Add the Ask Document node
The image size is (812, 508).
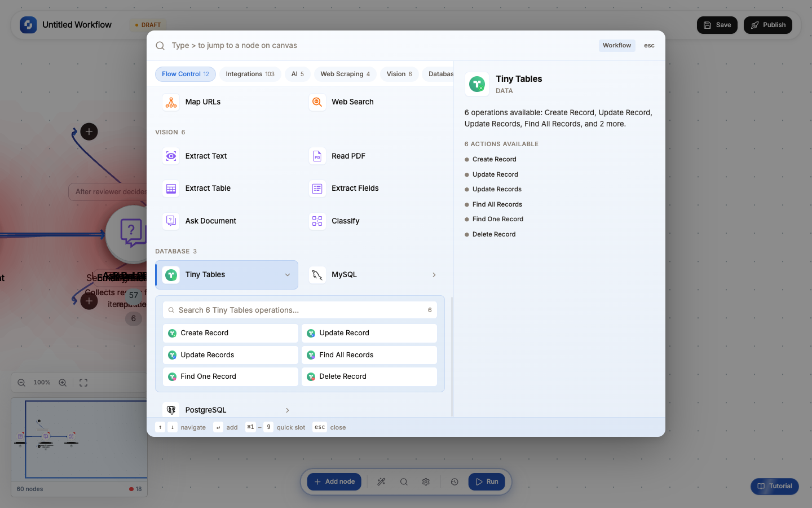pos(227,221)
